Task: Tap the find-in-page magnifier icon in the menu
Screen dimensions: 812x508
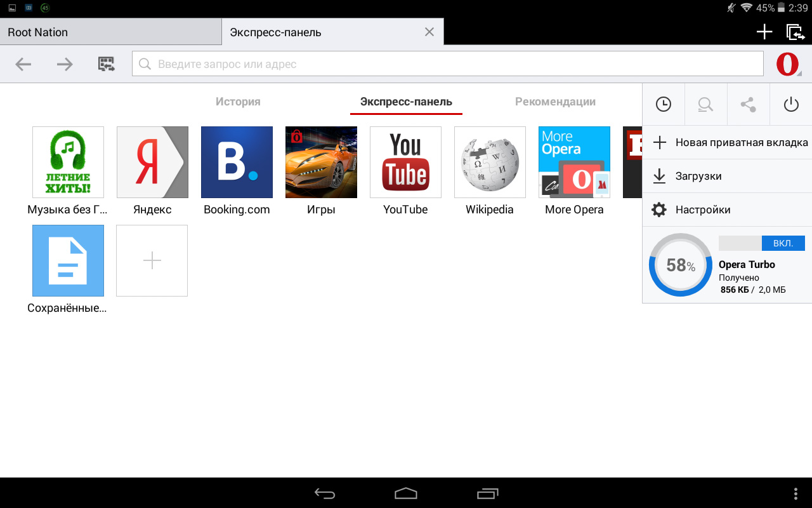Action: coord(705,104)
